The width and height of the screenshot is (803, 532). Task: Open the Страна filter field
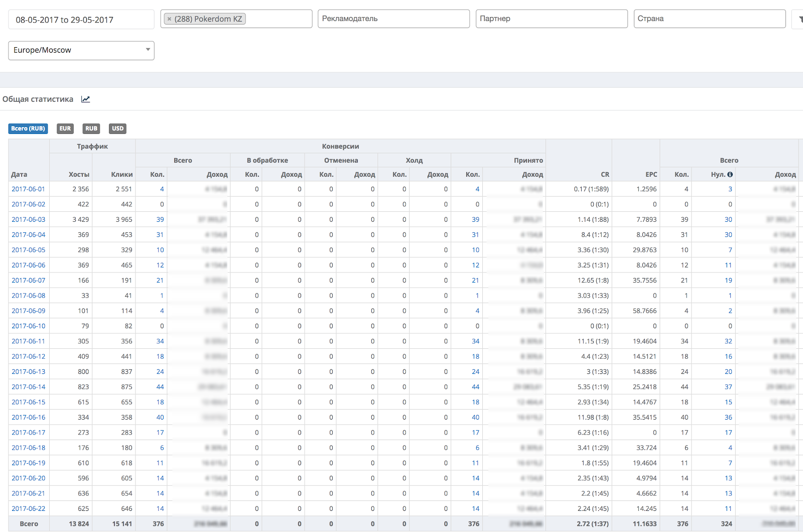[710, 19]
